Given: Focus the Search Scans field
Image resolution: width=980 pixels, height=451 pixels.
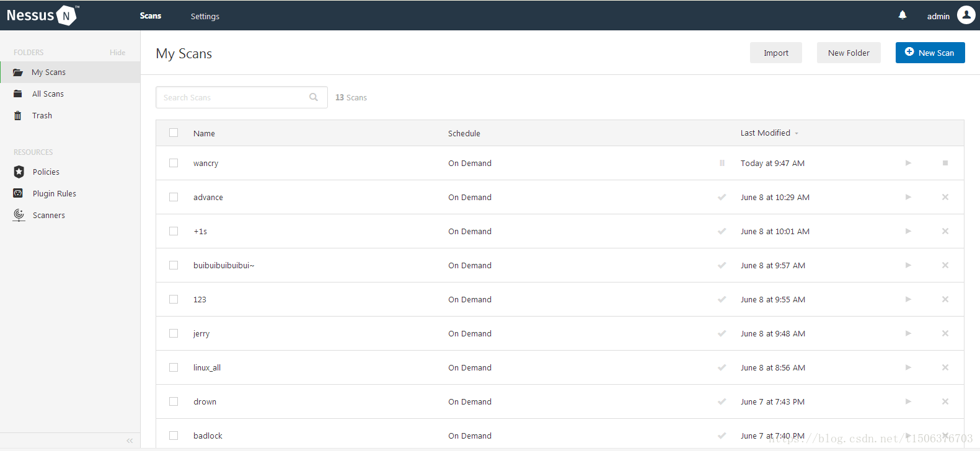Looking at the screenshot, I should tap(242, 97).
